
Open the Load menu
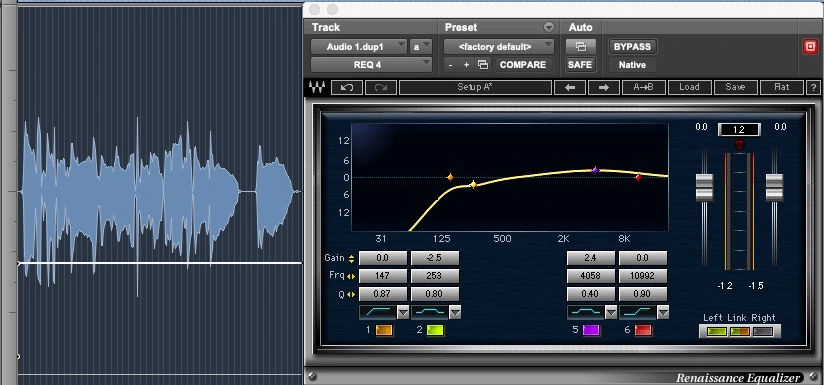pyautogui.click(x=689, y=87)
